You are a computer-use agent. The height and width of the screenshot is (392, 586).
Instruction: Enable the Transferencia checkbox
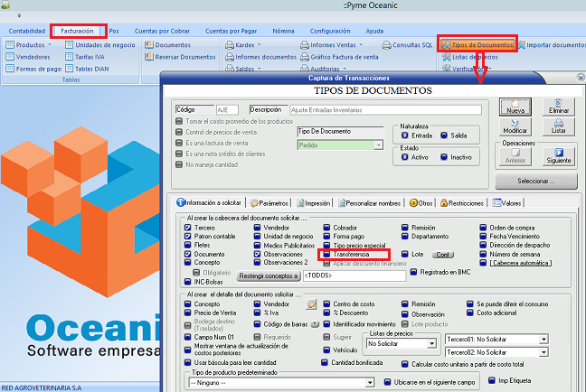coord(326,254)
